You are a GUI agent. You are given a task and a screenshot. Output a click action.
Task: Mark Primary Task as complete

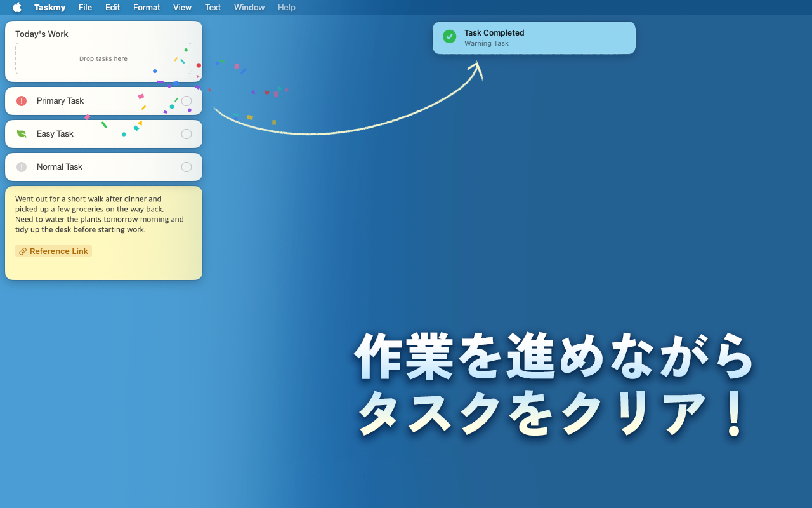click(187, 101)
